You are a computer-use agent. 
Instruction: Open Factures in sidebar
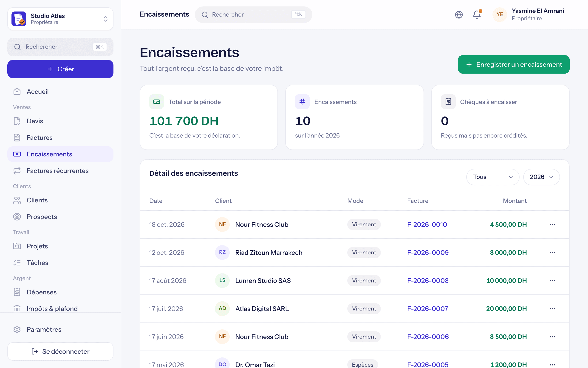point(60,138)
